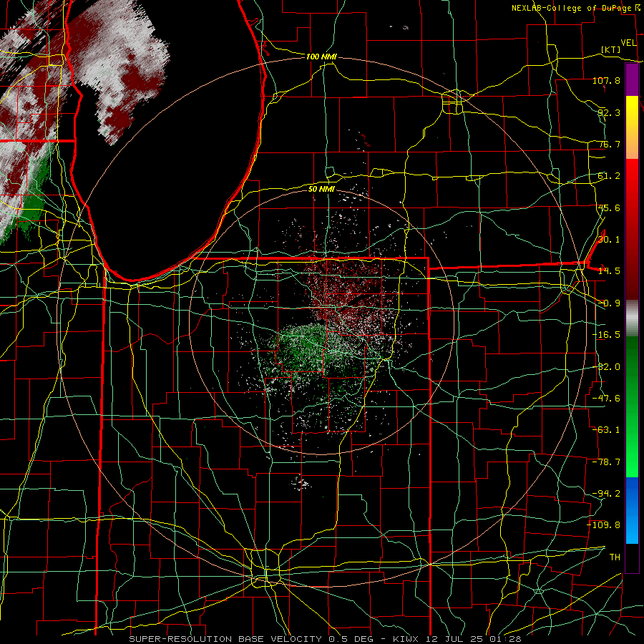Select the 107.8 velocity scale value
Screen dimensions: 644x644
click(x=606, y=80)
